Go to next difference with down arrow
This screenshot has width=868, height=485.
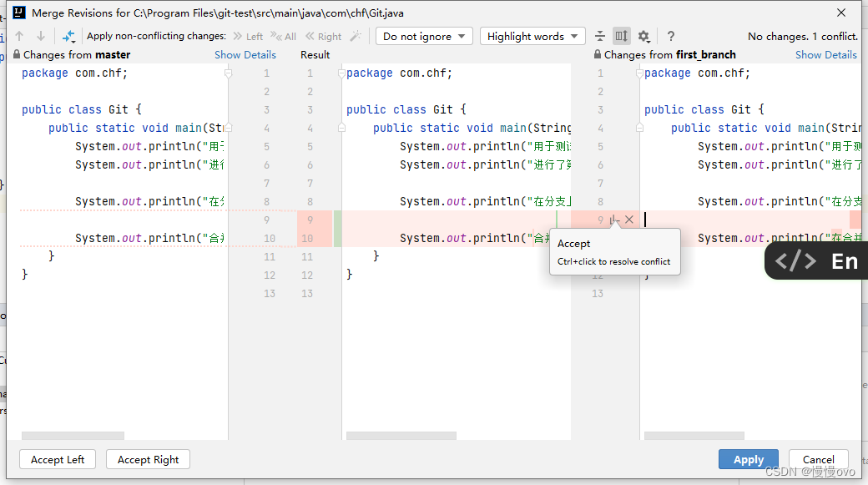(x=40, y=37)
